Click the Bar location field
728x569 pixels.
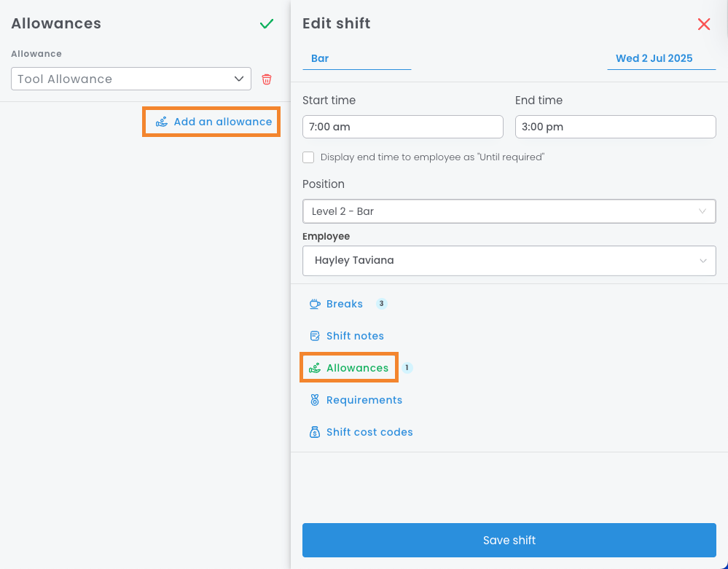click(356, 58)
